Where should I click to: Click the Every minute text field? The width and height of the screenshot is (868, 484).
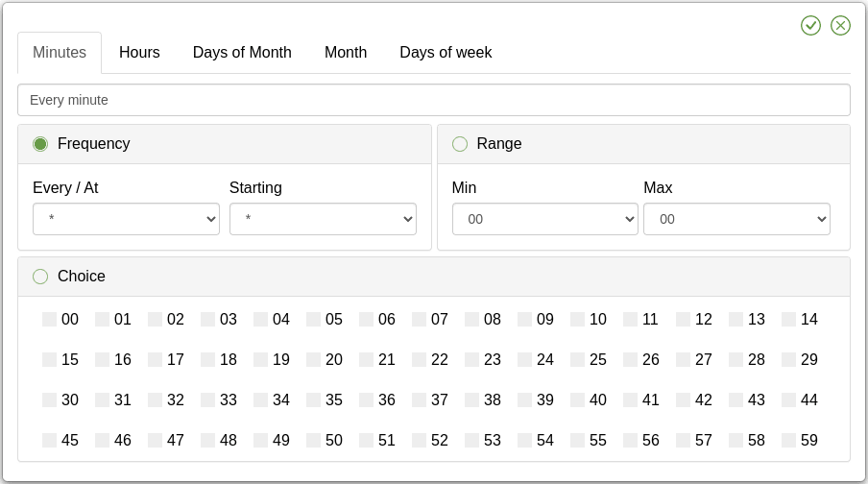click(x=434, y=100)
